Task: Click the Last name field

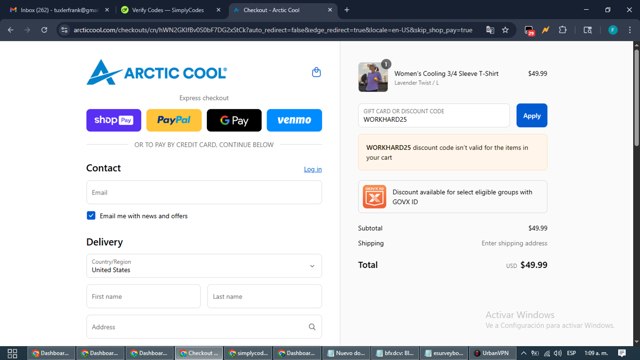Action: pyautogui.click(x=264, y=296)
